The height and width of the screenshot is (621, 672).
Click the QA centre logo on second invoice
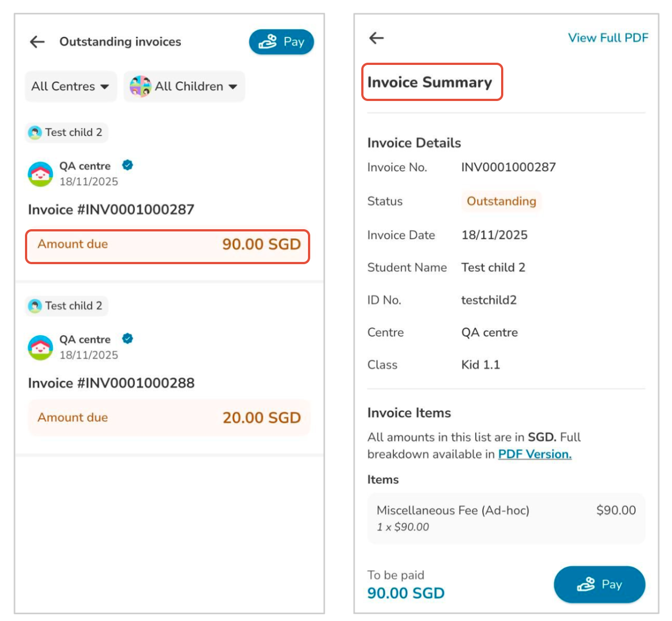40,347
